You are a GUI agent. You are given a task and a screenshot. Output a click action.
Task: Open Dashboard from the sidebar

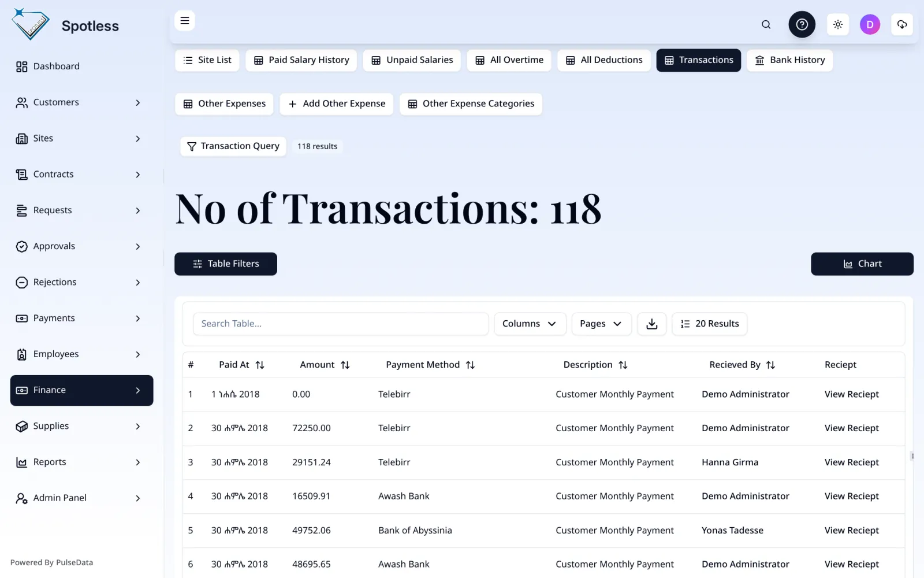coord(81,66)
